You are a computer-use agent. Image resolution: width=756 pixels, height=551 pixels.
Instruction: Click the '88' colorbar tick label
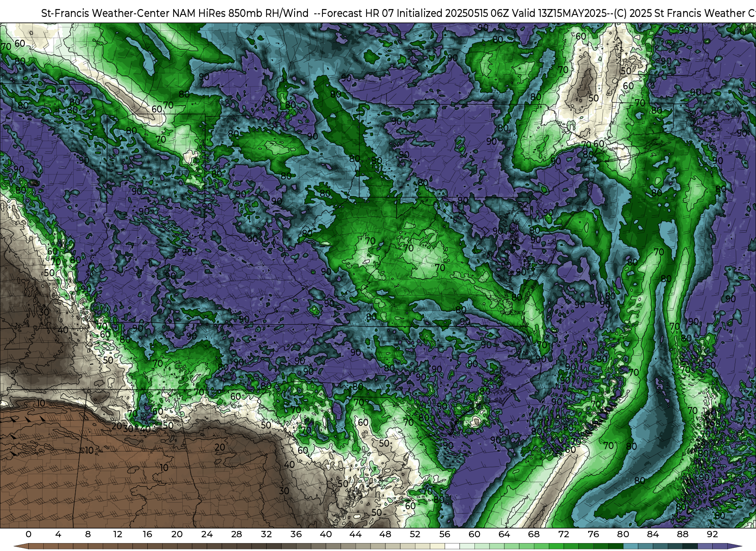click(x=682, y=534)
